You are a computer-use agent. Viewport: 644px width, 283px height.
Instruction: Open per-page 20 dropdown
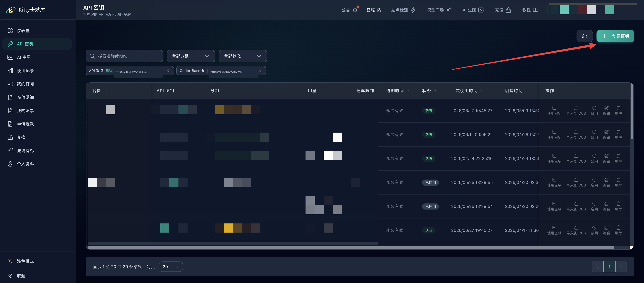(x=171, y=267)
